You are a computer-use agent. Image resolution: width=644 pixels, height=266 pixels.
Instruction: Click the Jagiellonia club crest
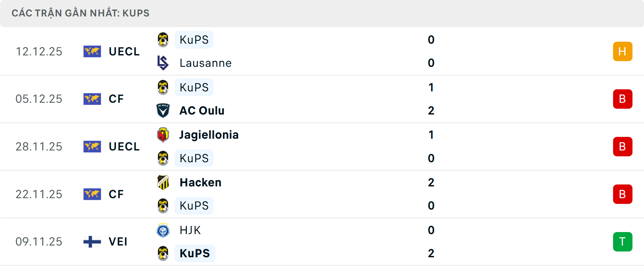click(x=163, y=135)
